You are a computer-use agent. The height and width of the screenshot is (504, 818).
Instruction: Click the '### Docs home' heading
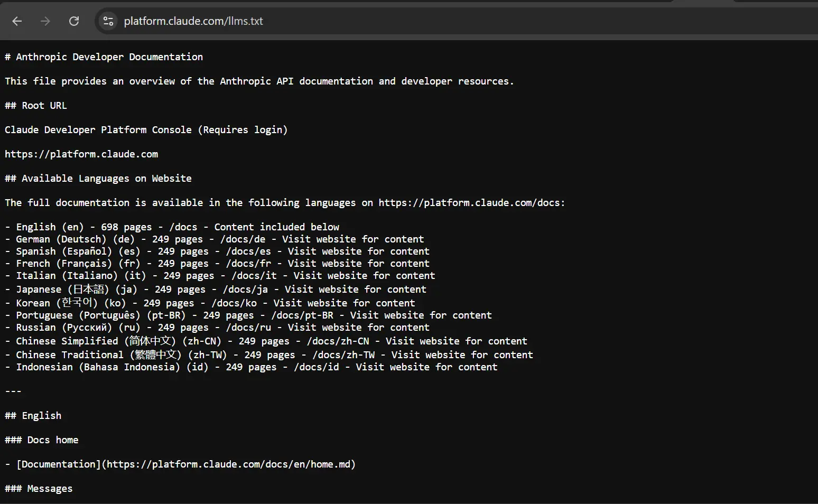[42, 440]
